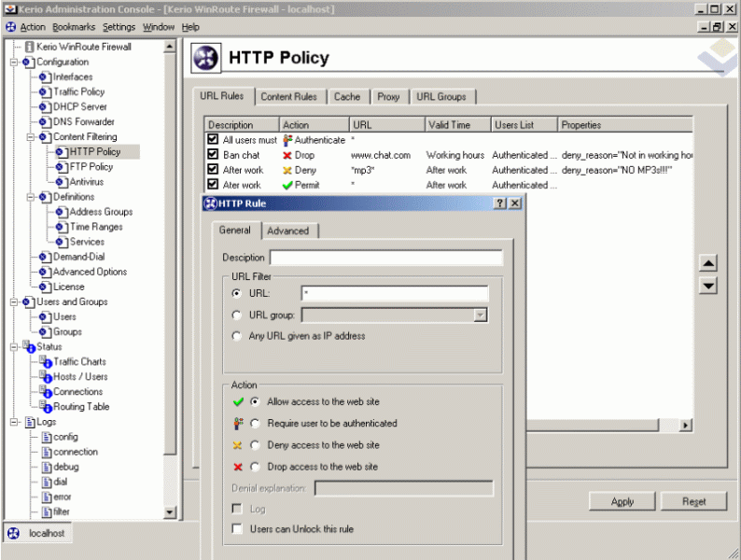741x560 pixels.
Task: Select the URL group radio button
Action: 237,315
